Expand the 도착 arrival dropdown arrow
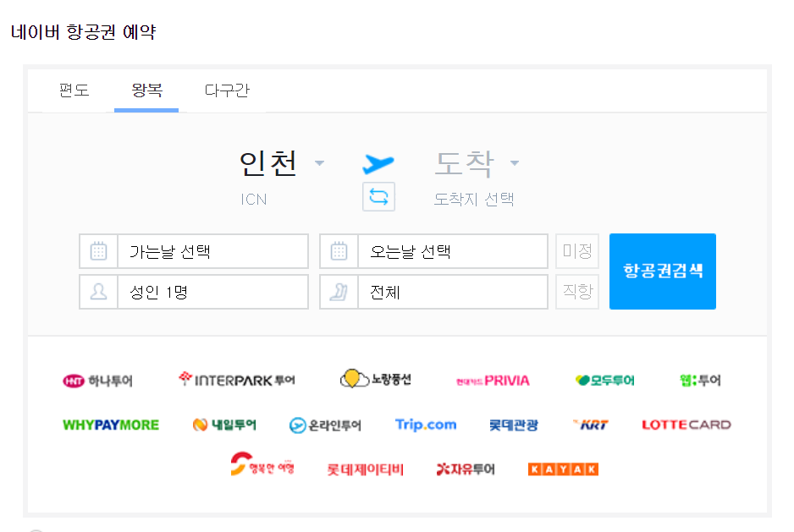This screenshot has width=794, height=532. tap(515, 163)
